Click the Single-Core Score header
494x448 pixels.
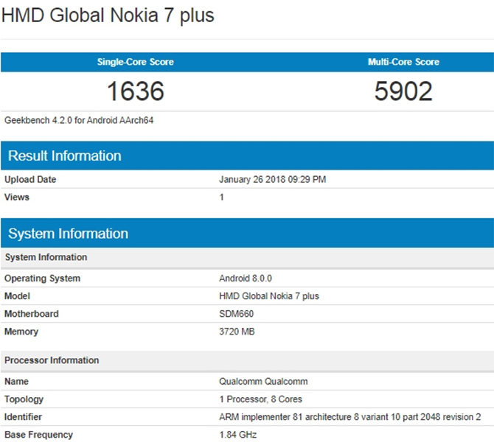[x=136, y=62]
